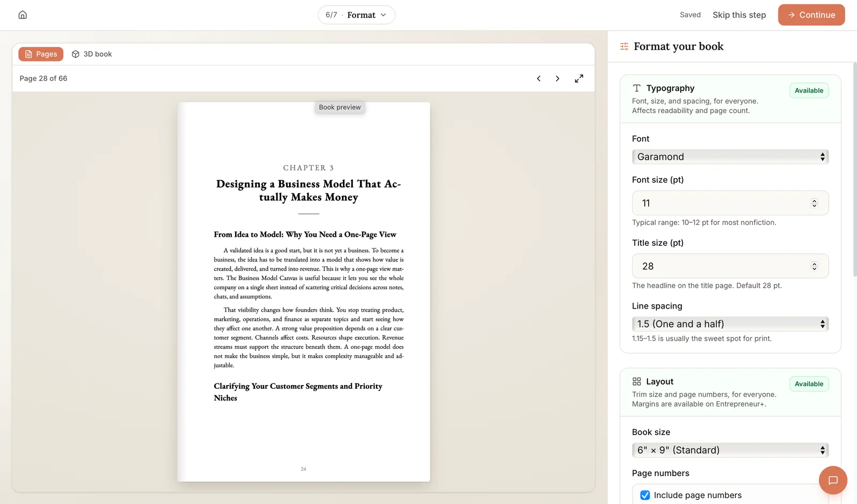Screen dimensions: 857x504
Task: Click the CHAPTER 3 heading on the page
Action: [x=309, y=168]
